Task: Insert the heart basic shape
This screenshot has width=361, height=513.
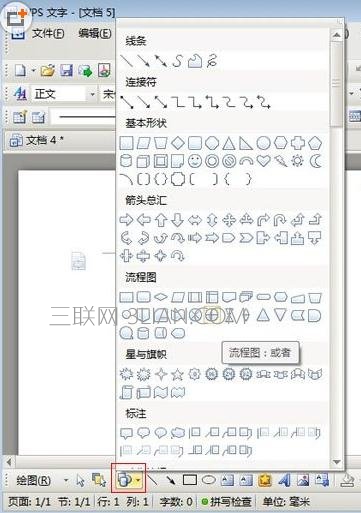Action: point(263,161)
